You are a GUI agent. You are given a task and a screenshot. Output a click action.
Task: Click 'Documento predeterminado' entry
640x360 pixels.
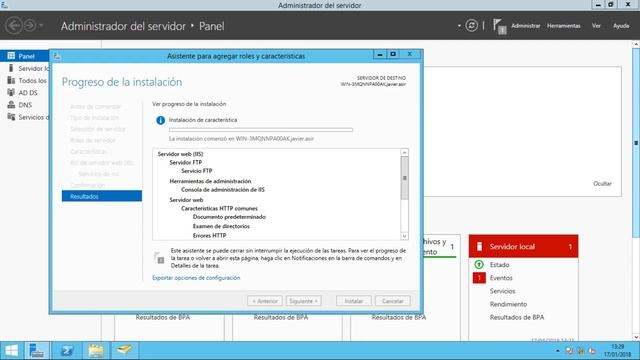tap(229, 217)
